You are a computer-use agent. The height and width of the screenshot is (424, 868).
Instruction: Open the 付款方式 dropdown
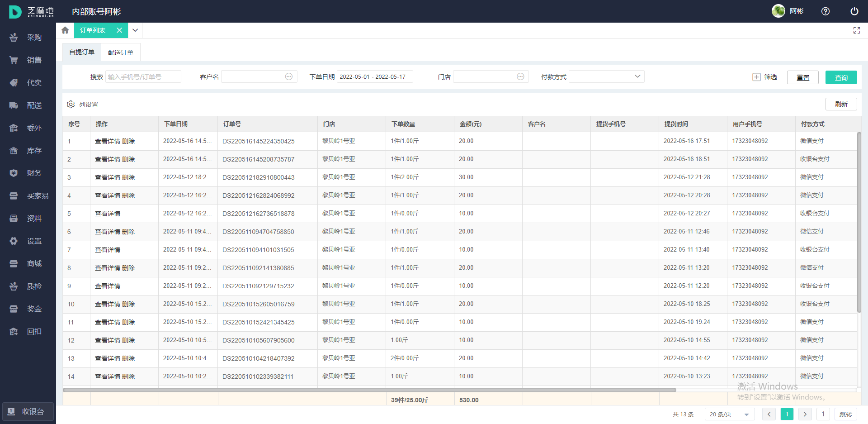pyautogui.click(x=607, y=76)
